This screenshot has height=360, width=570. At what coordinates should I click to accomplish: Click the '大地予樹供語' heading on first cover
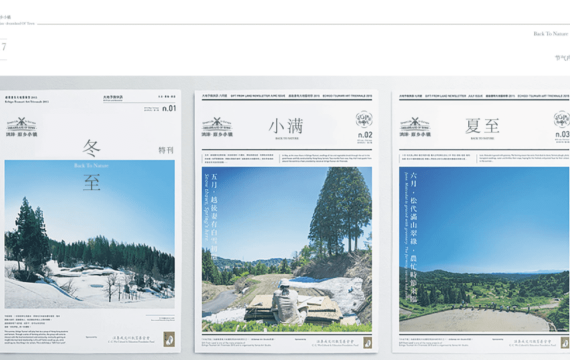113,97
